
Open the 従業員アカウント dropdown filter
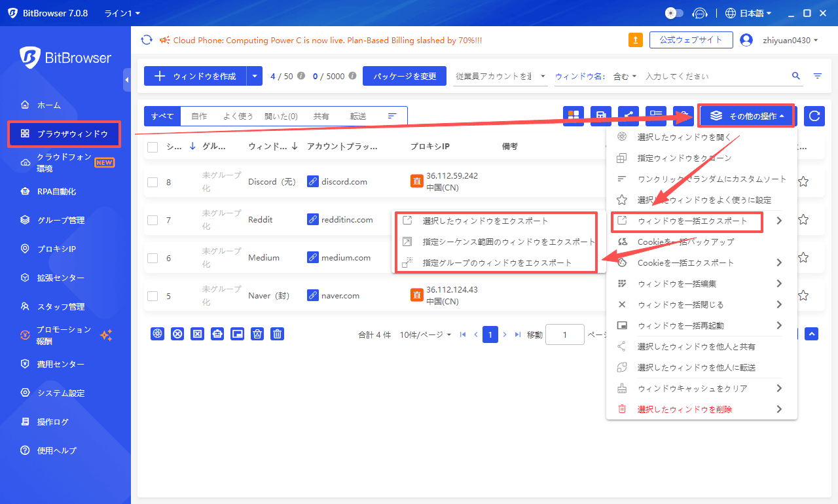click(x=501, y=76)
